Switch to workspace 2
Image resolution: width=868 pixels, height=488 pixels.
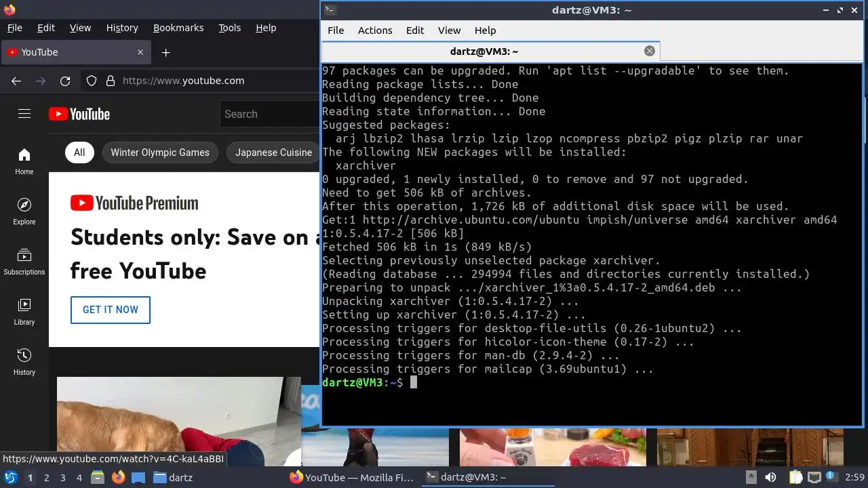46,477
